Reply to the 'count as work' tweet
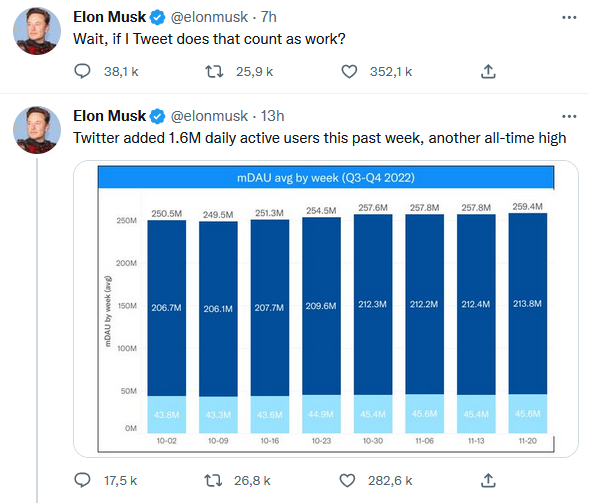The image size is (589, 503). [x=82, y=71]
